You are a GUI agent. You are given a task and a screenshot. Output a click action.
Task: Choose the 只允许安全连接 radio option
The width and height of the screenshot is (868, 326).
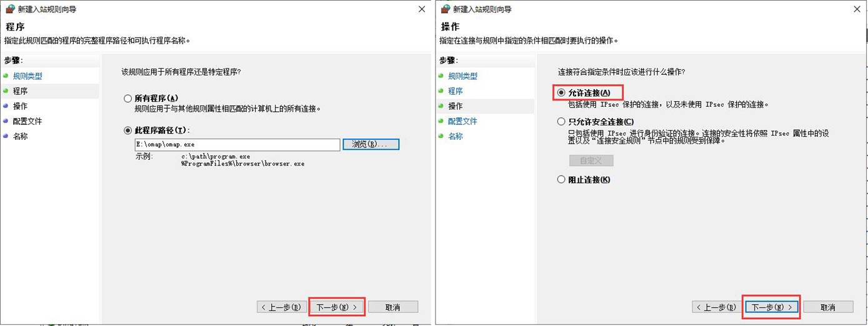click(x=561, y=122)
